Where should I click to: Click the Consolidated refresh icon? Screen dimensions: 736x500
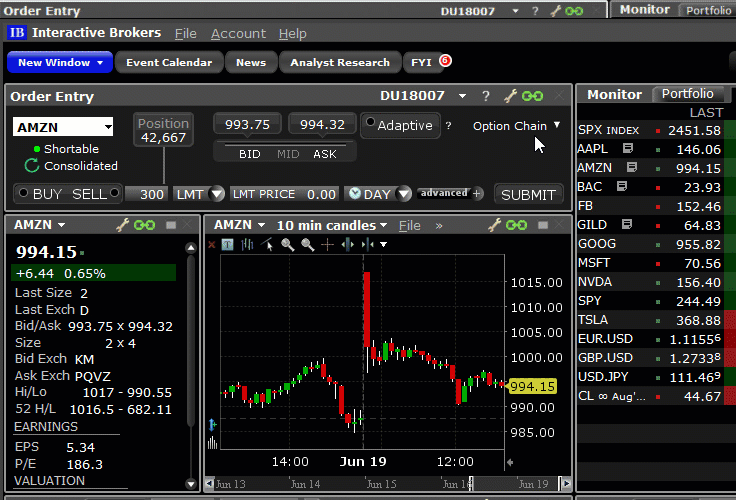(32, 166)
